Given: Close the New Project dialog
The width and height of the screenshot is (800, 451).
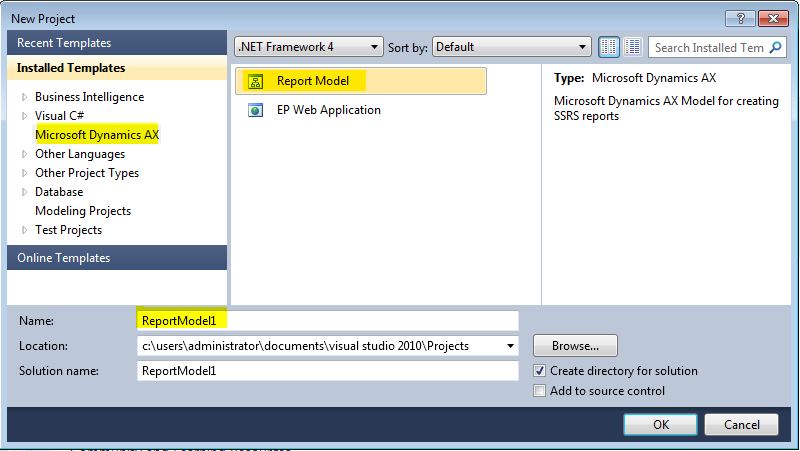Looking at the screenshot, I should tap(773, 18).
